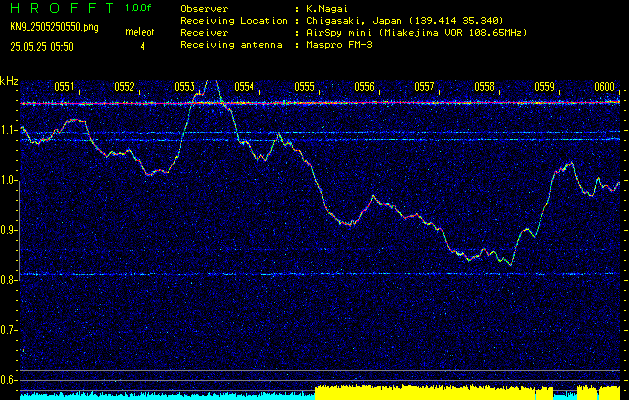The image size is (629, 400).
Task: Select the observer name K.Nagai
Action: tap(325, 8)
